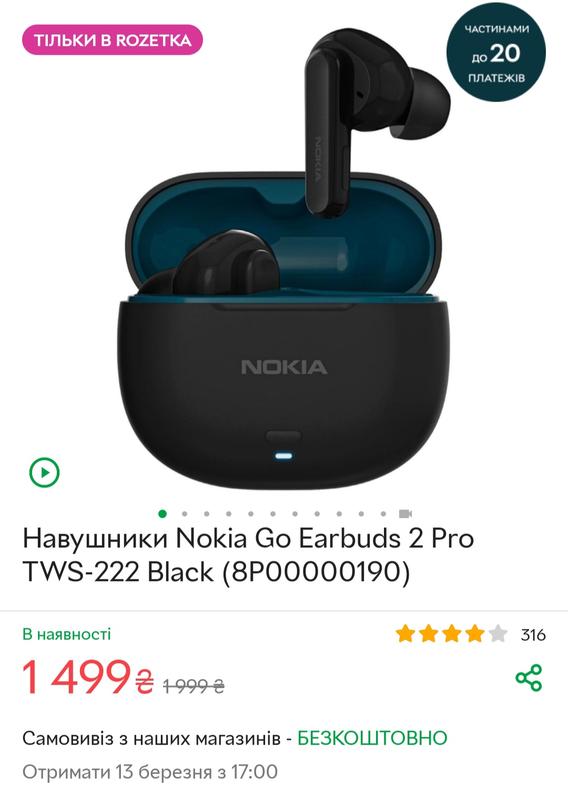Tap the 'В наявності' availability label
The height and width of the screenshot is (800, 568).
click(x=66, y=634)
